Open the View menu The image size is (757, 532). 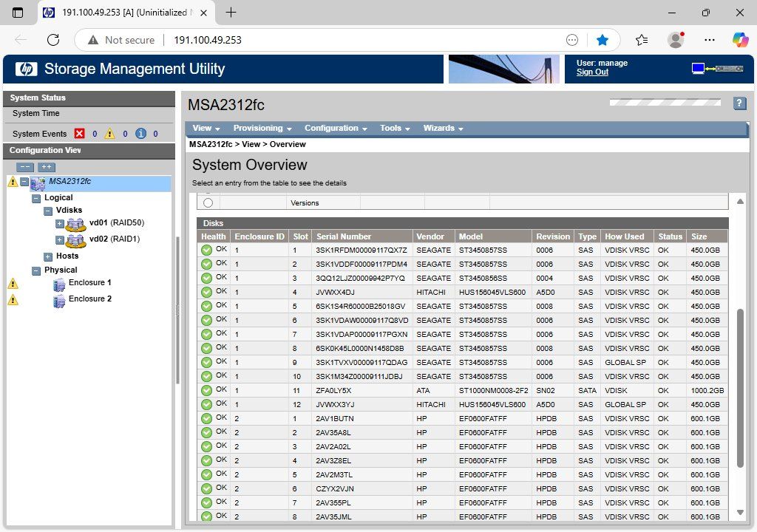(206, 129)
